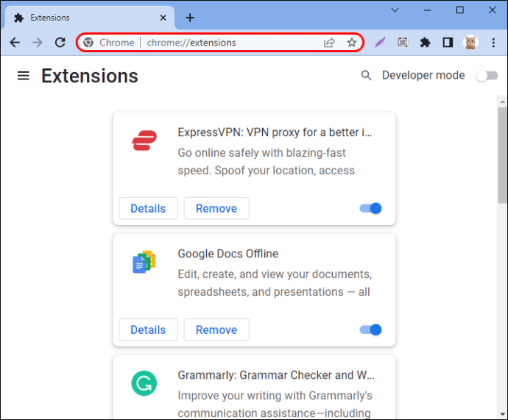Image resolution: width=508 pixels, height=420 pixels.
Task: Open a new tab with plus button
Action: pyautogui.click(x=190, y=18)
